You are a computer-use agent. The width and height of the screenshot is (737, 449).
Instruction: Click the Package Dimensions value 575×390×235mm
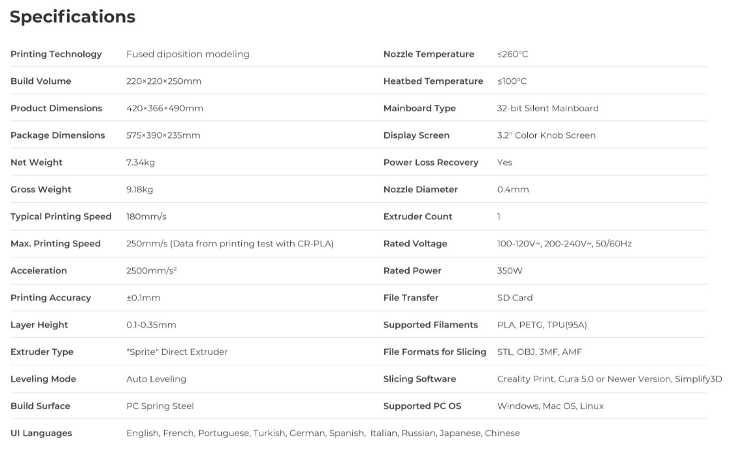click(x=163, y=135)
